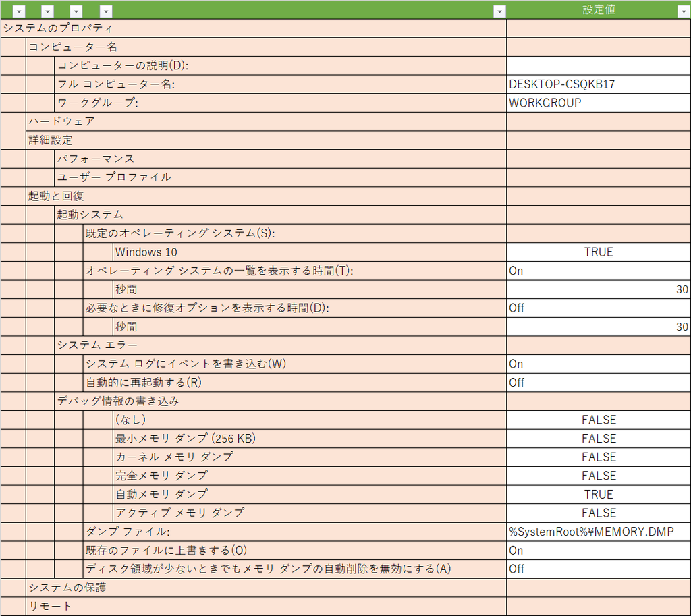Select the 詳細設定 row
The image size is (691, 616).
266,140
